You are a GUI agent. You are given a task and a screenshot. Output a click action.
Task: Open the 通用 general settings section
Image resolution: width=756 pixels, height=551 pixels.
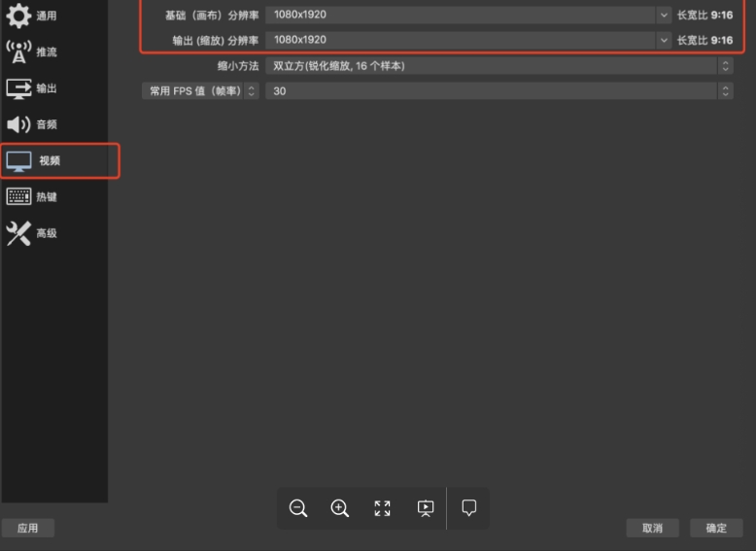(x=54, y=16)
